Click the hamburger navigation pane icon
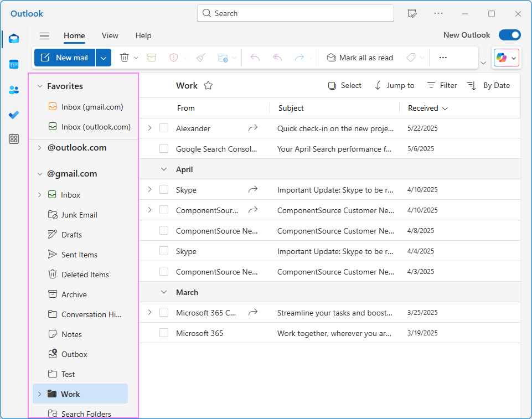The image size is (532, 419). click(x=44, y=35)
